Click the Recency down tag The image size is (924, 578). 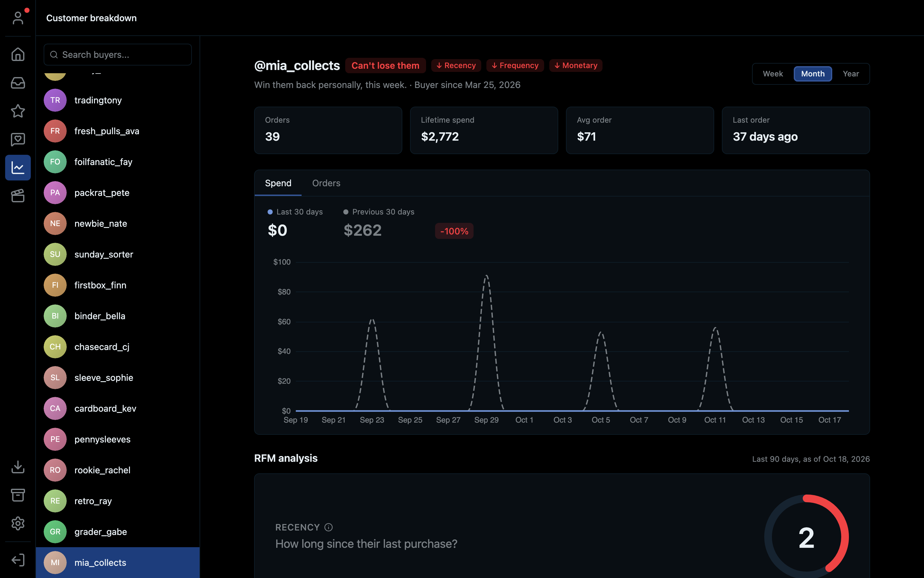pos(456,66)
